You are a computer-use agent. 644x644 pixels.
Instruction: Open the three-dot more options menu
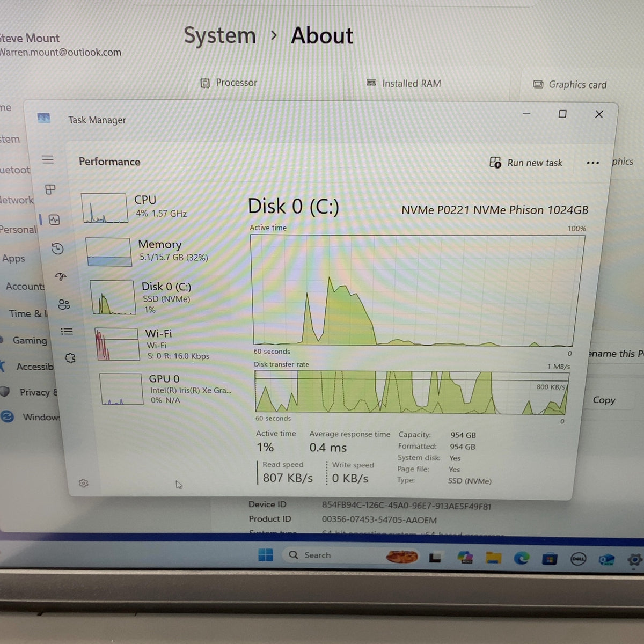click(x=592, y=163)
